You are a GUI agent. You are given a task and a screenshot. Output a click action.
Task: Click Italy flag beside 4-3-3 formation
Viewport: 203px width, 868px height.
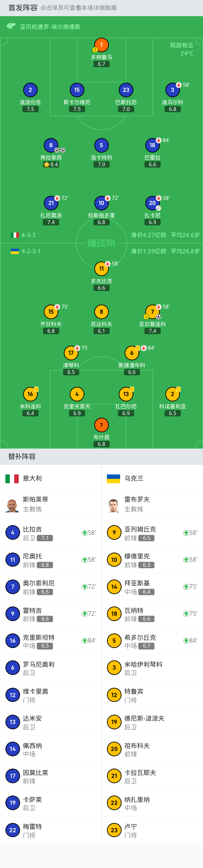point(15,235)
